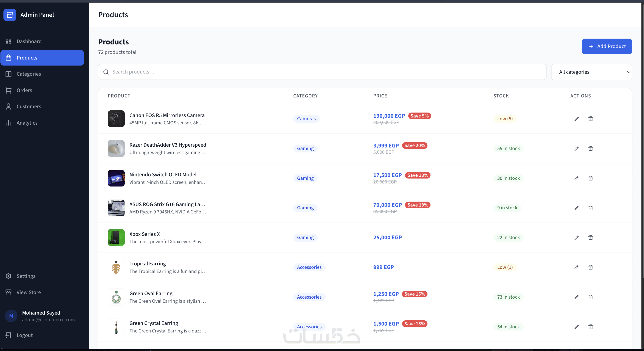Viewport: 644px width, 351px height.
Task: Edit the Nintendo Switch OLED Model product
Action: tap(576, 178)
